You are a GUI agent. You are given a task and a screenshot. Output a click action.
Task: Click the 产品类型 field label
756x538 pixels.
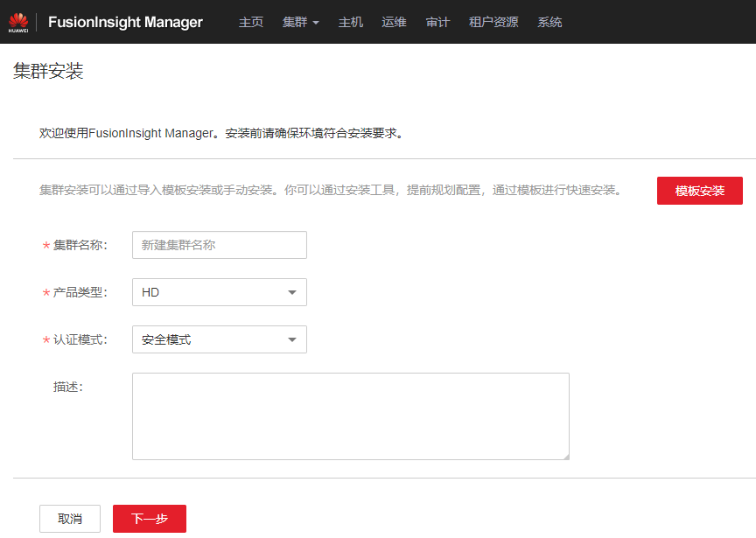80,292
